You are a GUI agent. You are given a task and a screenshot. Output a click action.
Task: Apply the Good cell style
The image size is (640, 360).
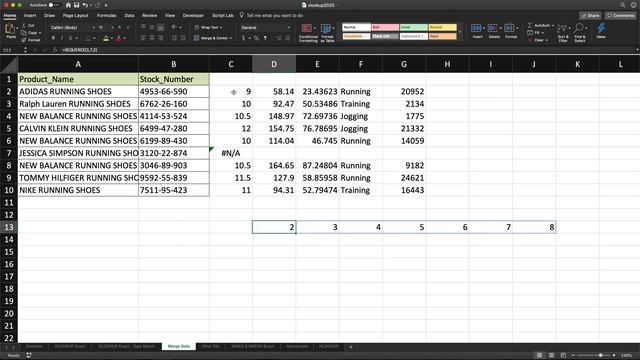click(413, 27)
